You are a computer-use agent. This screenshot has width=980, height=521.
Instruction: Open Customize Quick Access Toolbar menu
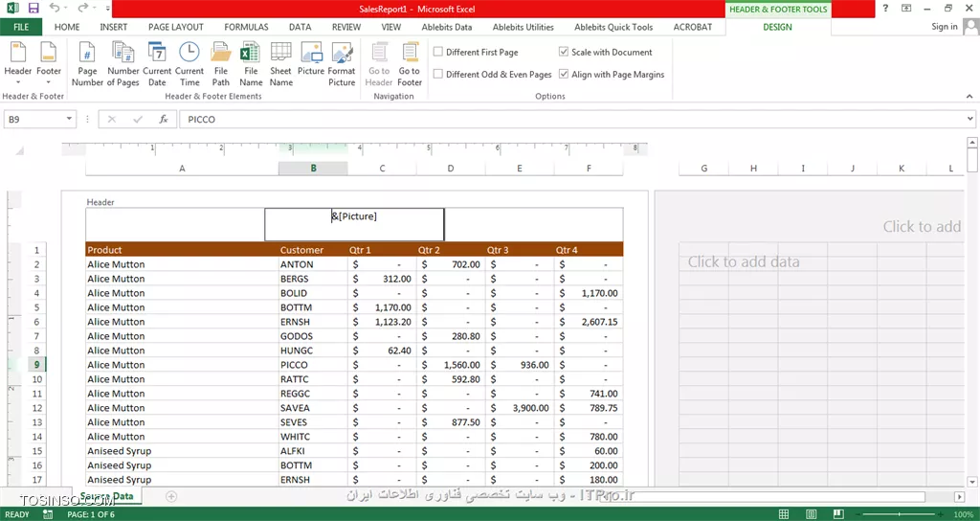tap(108, 9)
